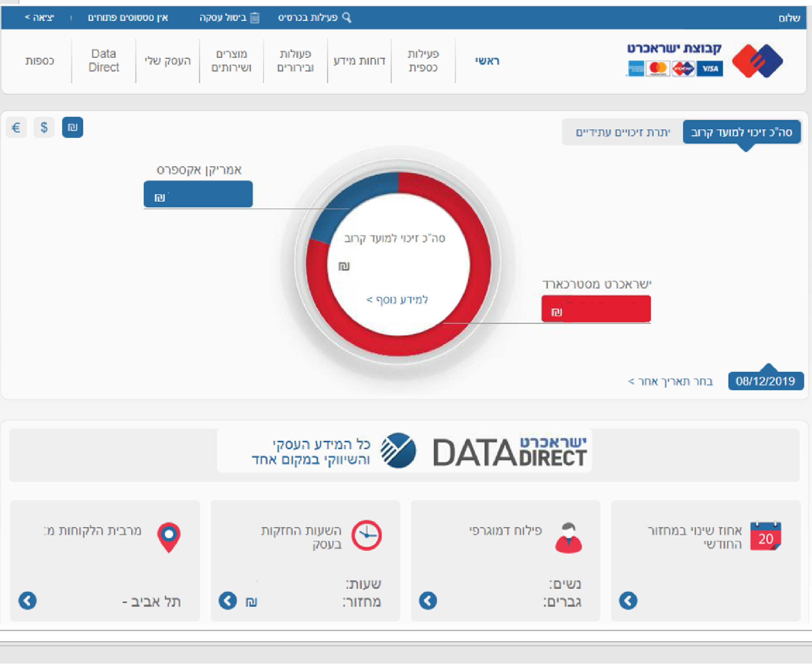Click the search magnifier icon for פעילות בכרטיס
The width and height of the screenshot is (812, 664).
[x=347, y=18]
